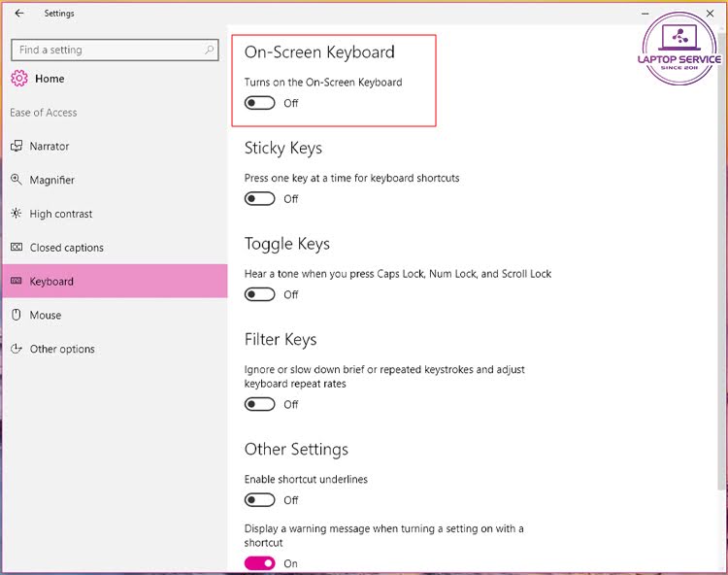This screenshot has height=575, width=728.
Task: Switch on the Filter Keys toggle
Action: coord(260,404)
